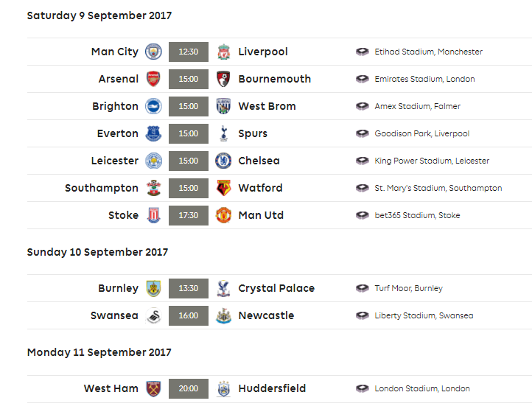Click the Man City club crest
This screenshot has height=409, width=532.
point(153,52)
